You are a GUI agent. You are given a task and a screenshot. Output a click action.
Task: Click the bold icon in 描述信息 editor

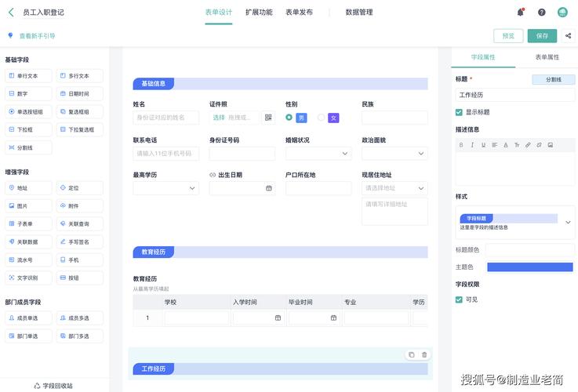point(461,145)
